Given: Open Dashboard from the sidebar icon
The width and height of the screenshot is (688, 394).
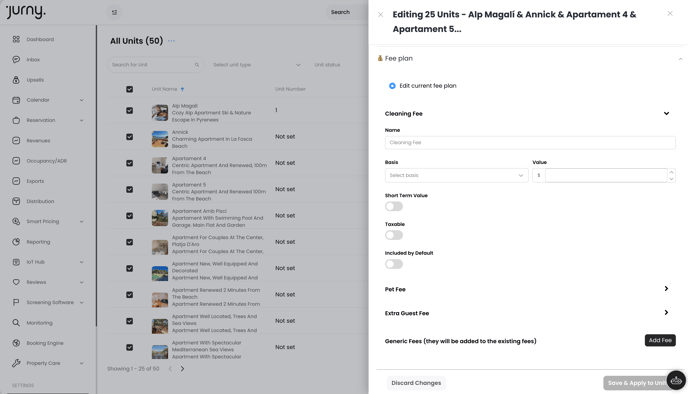Looking at the screenshot, I should click(x=16, y=39).
